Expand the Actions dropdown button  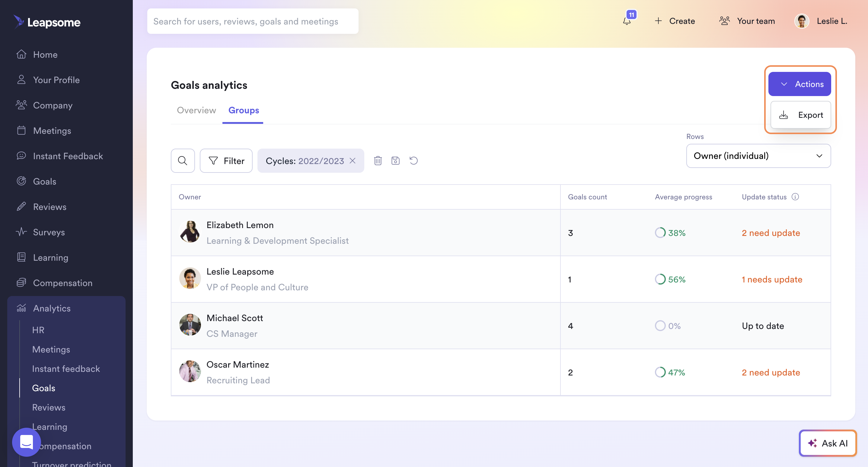pos(799,84)
